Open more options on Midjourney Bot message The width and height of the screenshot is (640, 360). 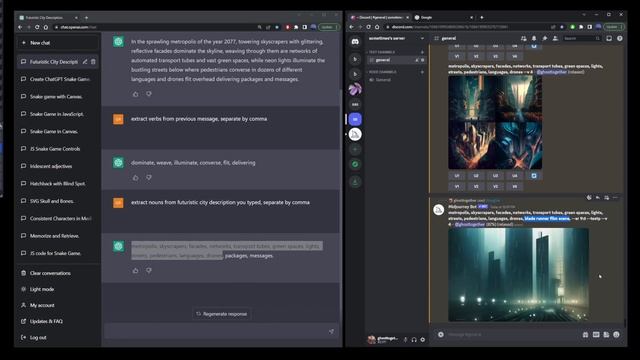click(615, 198)
